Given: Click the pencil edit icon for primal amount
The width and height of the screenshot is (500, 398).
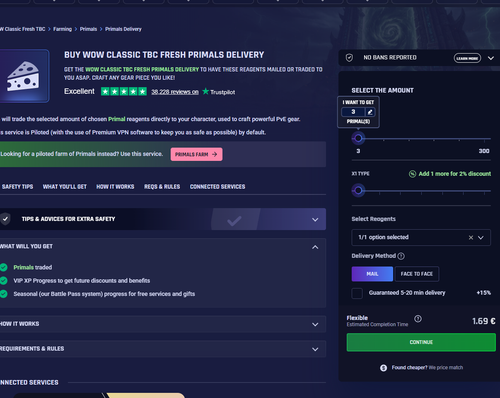Looking at the screenshot, I should click(x=370, y=112).
